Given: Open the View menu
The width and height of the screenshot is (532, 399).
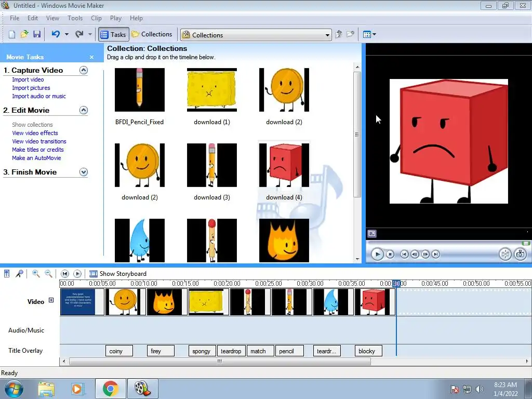Looking at the screenshot, I should point(52,18).
